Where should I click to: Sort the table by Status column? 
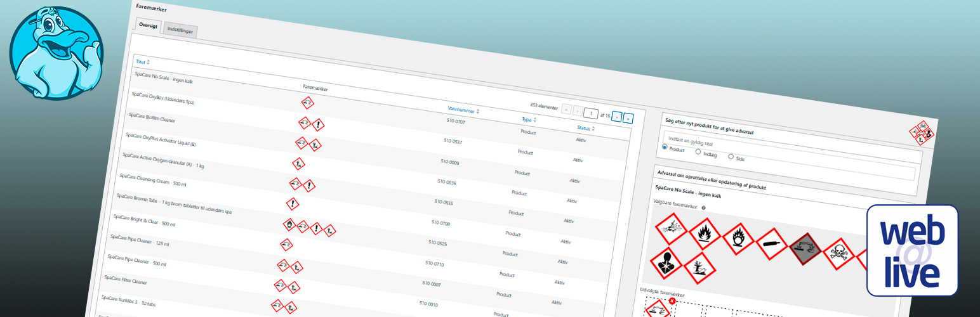(582, 129)
